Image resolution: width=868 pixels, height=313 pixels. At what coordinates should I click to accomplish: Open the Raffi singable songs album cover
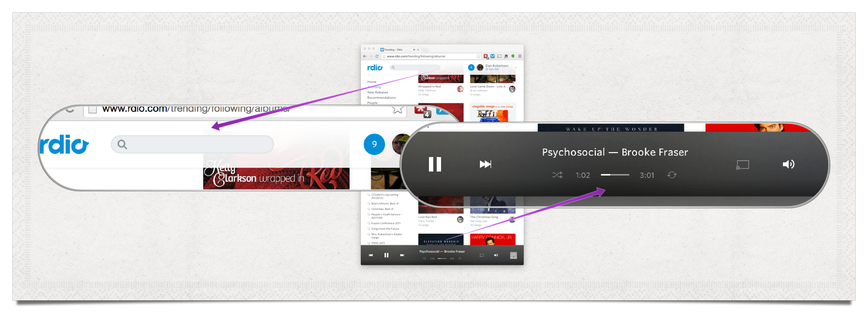coord(493,112)
